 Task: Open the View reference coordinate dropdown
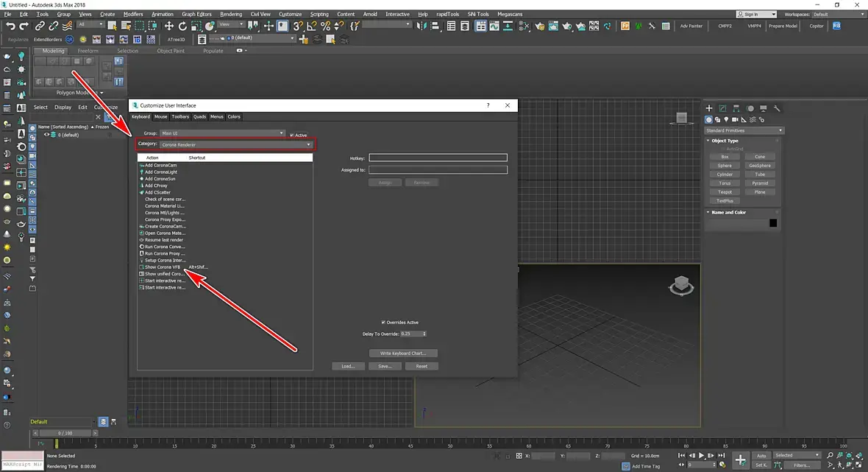pyautogui.click(x=232, y=25)
